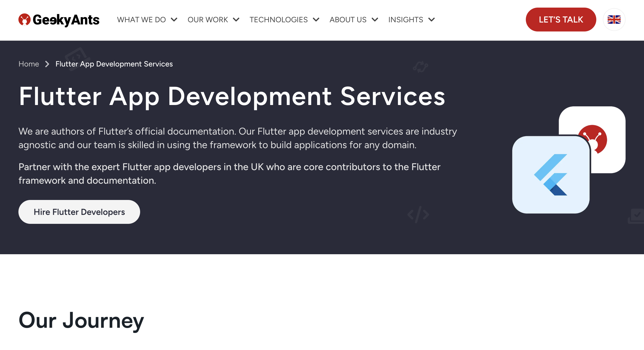Click the GeekyAnts logo
Viewport: 644px width, 350px height.
point(59,20)
